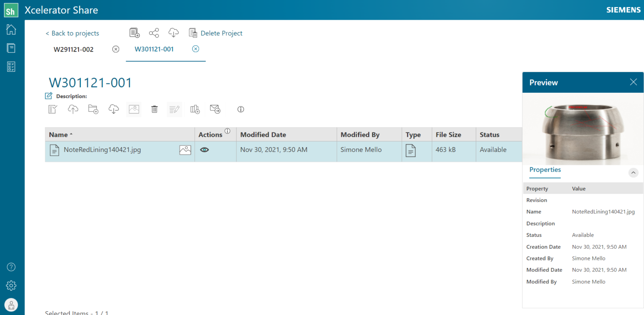Select the Properties tab in preview pane
Viewport: 644px width, 315px height.
pyautogui.click(x=545, y=169)
